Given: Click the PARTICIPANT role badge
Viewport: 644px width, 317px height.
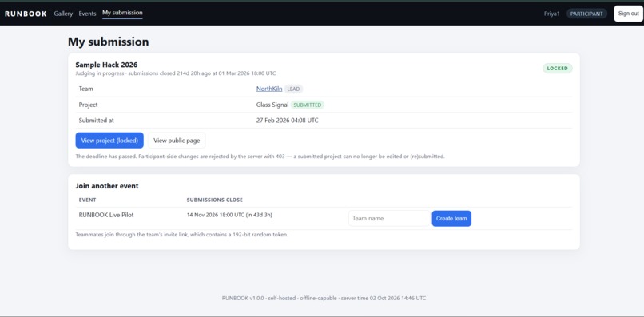Looking at the screenshot, I should [x=586, y=14].
